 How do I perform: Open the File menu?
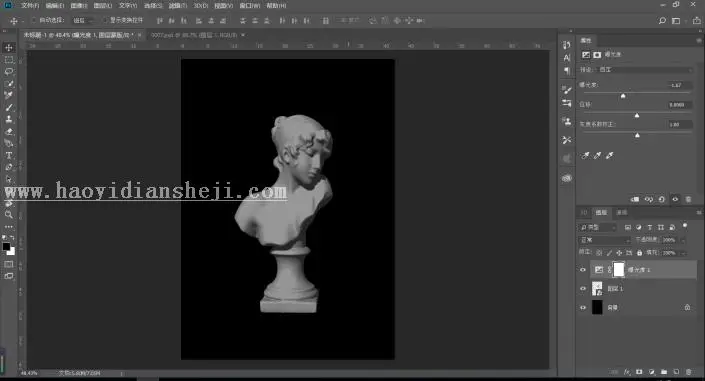30,5
